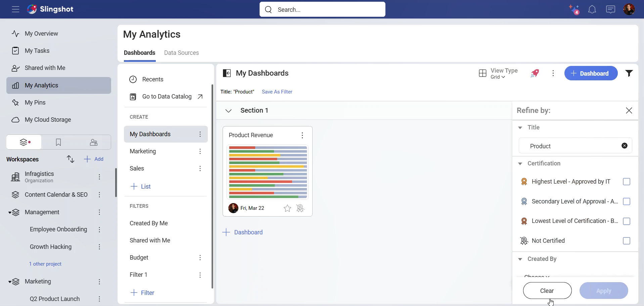Open My Tasks in sidebar
Viewport: 644px width, 306px height.
[59, 51]
